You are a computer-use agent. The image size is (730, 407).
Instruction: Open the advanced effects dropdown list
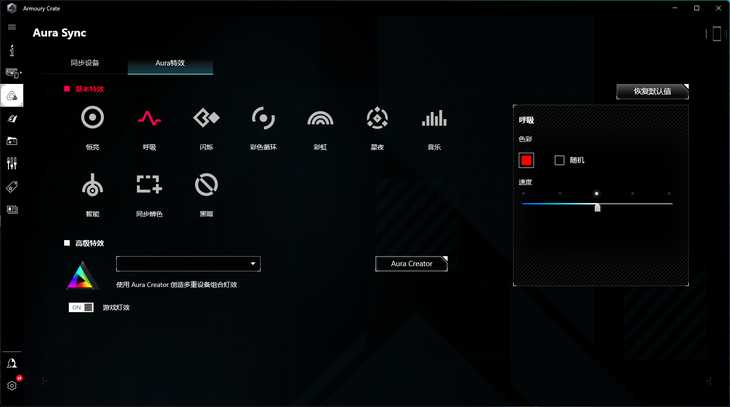188,264
